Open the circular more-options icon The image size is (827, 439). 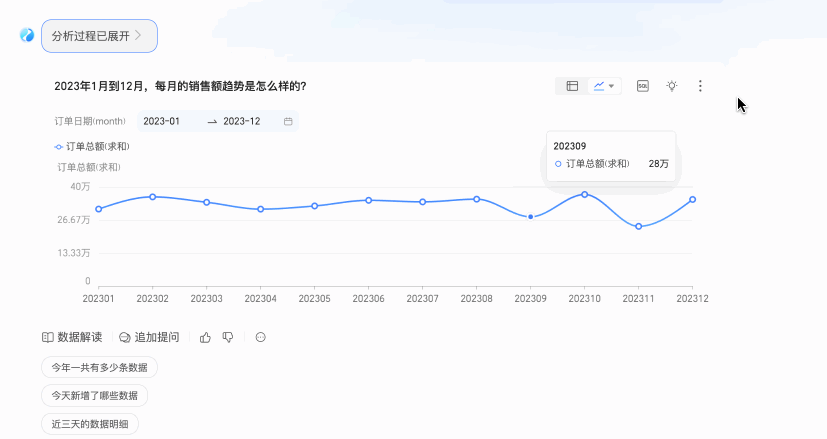point(261,337)
